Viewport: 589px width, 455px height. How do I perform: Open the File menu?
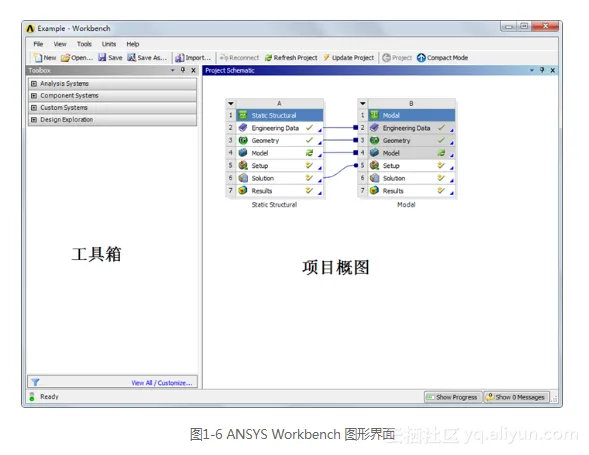(38, 44)
